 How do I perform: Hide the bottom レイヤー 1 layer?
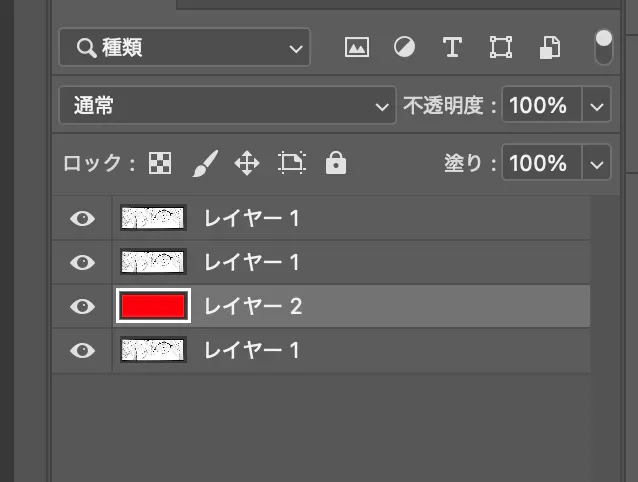83,350
